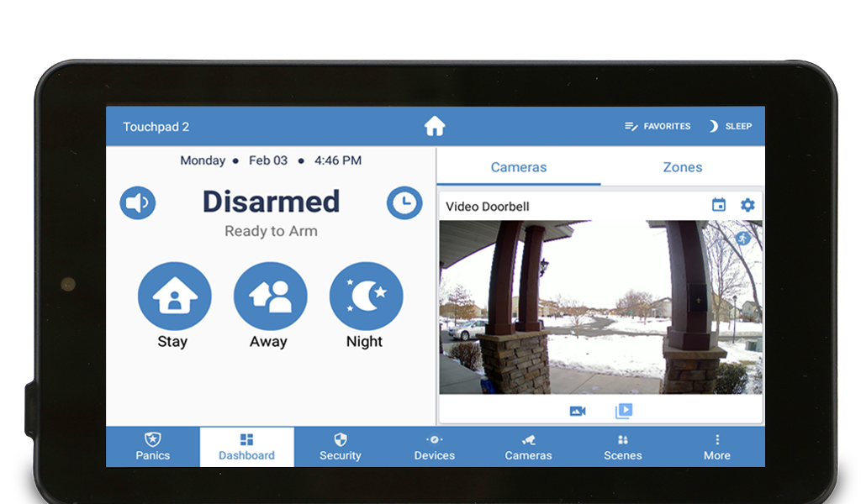861x504 pixels.
Task: Select the Dashboard tab
Action: (246, 447)
